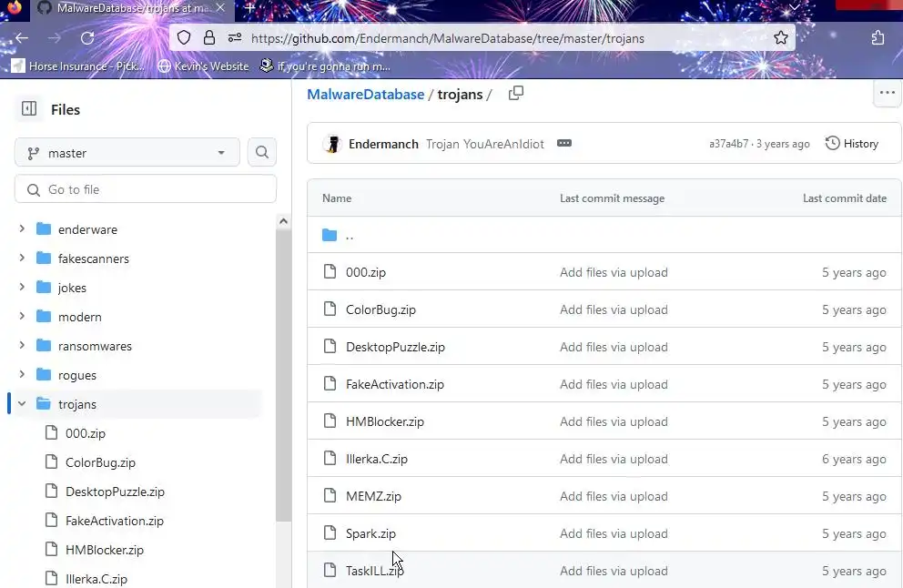Image resolution: width=903 pixels, height=588 pixels.
Task: Open 000.zip in the sidebar tree
Action: 86,433
